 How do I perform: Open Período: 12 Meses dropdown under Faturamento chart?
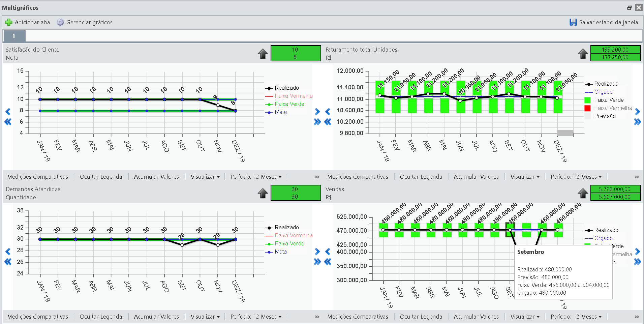pyautogui.click(x=576, y=177)
